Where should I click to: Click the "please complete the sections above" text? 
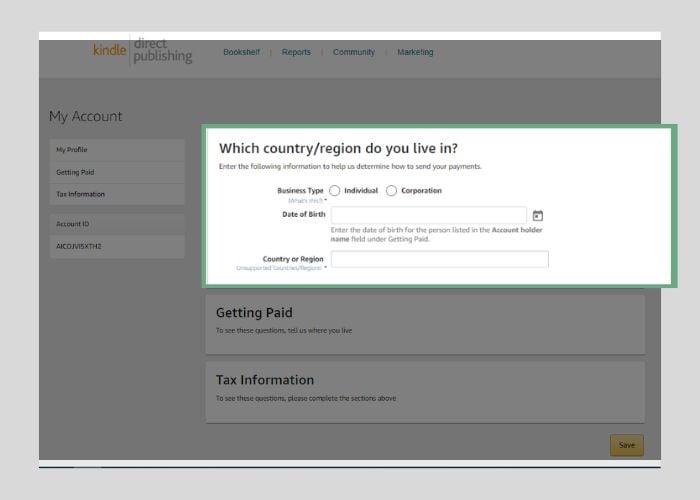point(342,398)
